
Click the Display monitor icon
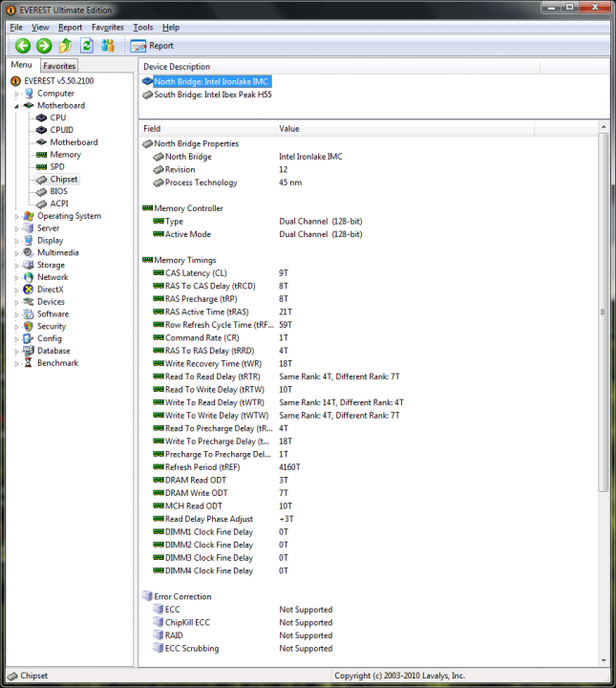[x=29, y=241]
